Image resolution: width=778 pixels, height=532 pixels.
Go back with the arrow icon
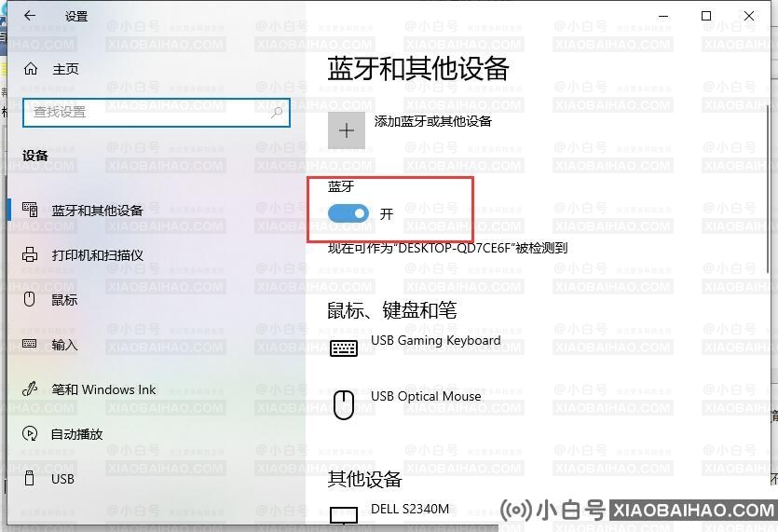(30, 16)
